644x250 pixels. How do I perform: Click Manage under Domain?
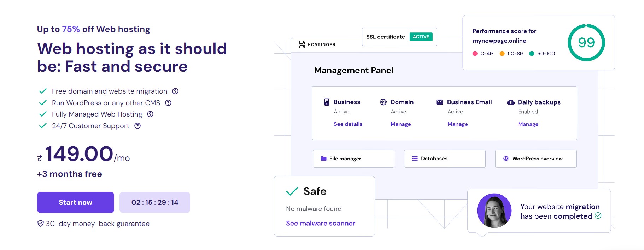[x=401, y=124]
